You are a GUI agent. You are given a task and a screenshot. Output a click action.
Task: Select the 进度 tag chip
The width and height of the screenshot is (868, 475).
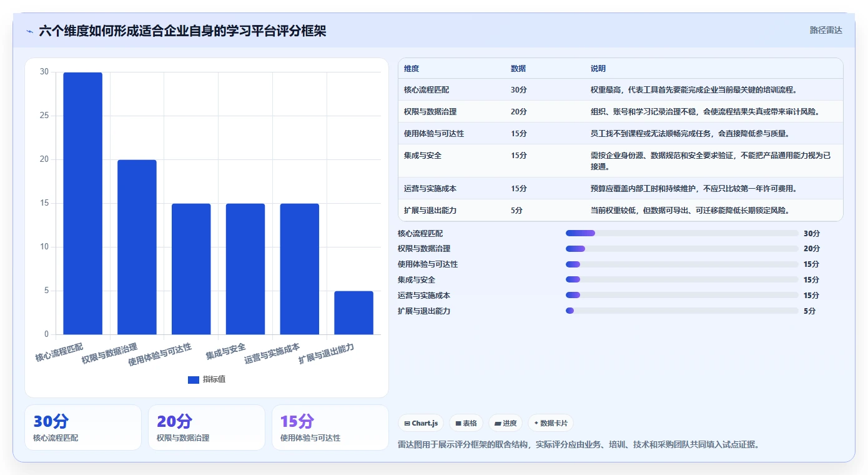pos(505,423)
